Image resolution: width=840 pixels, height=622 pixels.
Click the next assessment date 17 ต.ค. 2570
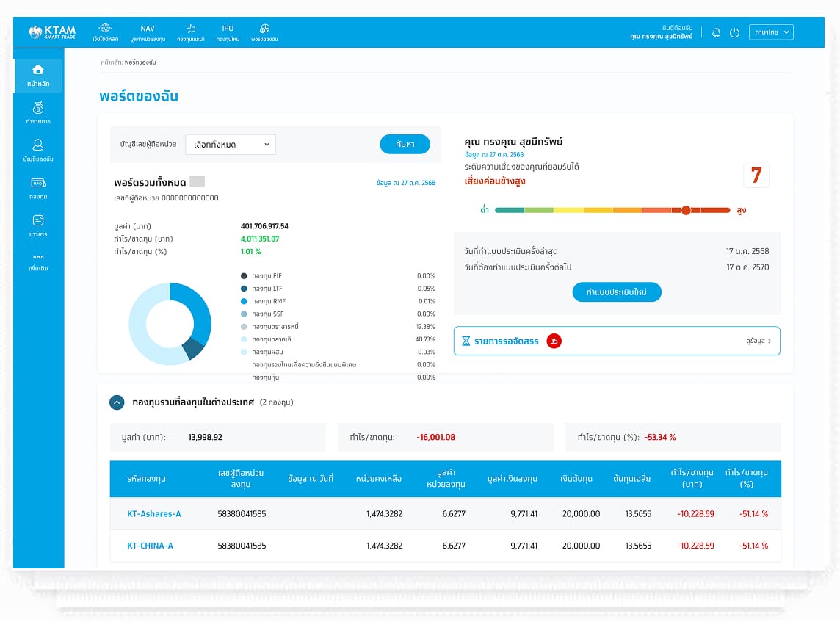[x=747, y=267]
